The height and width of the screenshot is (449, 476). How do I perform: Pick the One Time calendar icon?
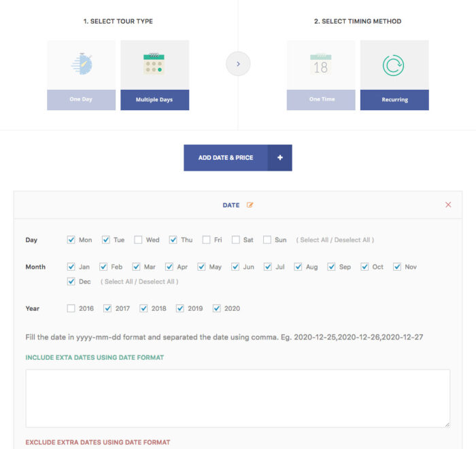click(x=321, y=65)
